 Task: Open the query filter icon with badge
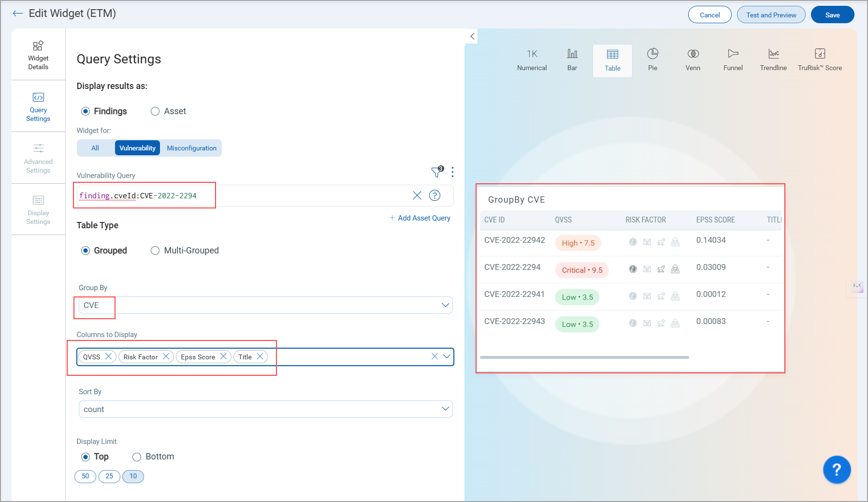pos(437,172)
